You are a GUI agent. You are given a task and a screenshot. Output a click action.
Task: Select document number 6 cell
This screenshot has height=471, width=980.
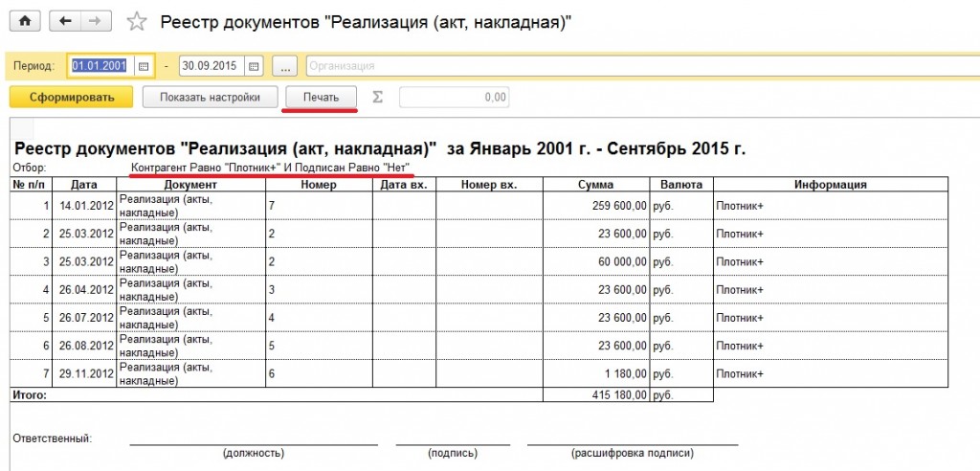coord(319,374)
